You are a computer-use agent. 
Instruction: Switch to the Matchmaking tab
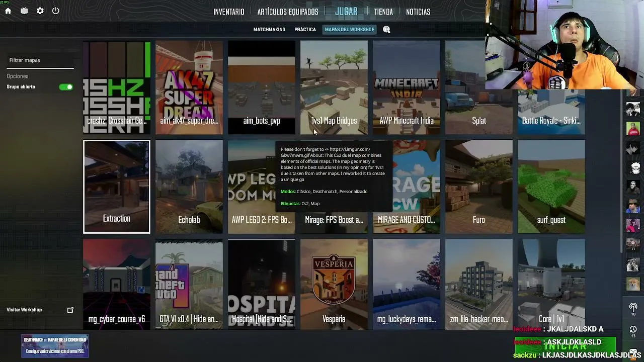[269, 30]
